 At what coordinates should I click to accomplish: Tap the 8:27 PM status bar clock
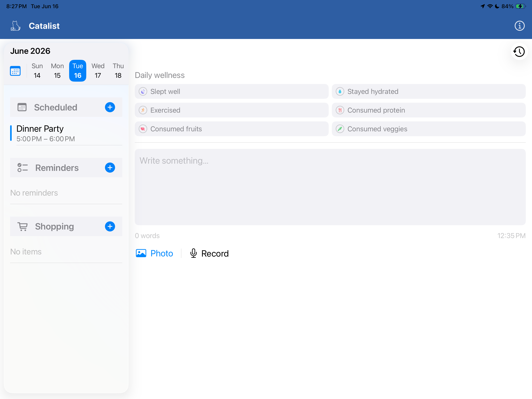pos(16,6)
